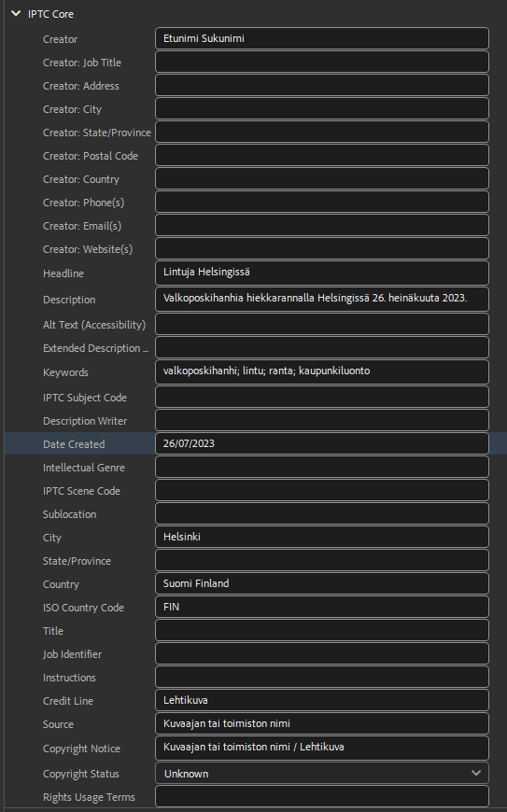This screenshot has height=812, width=507.
Task: Click the Creator: Address field
Action: click(322, 85)
